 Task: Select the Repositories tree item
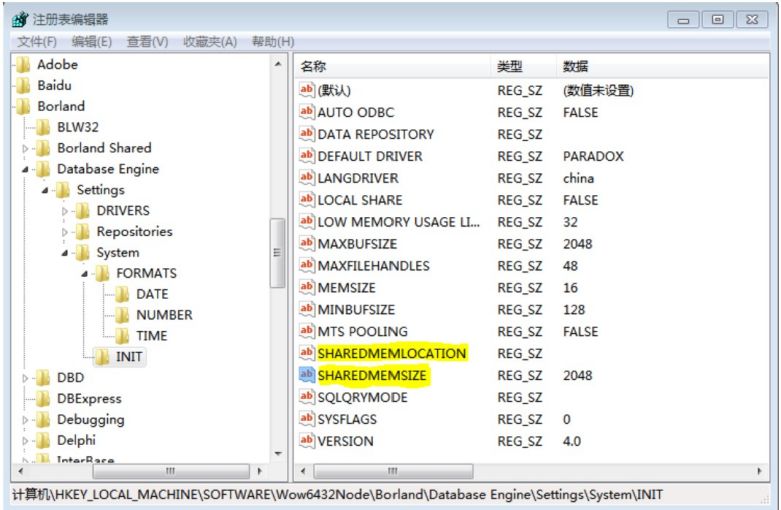click(x=134, y=231)
